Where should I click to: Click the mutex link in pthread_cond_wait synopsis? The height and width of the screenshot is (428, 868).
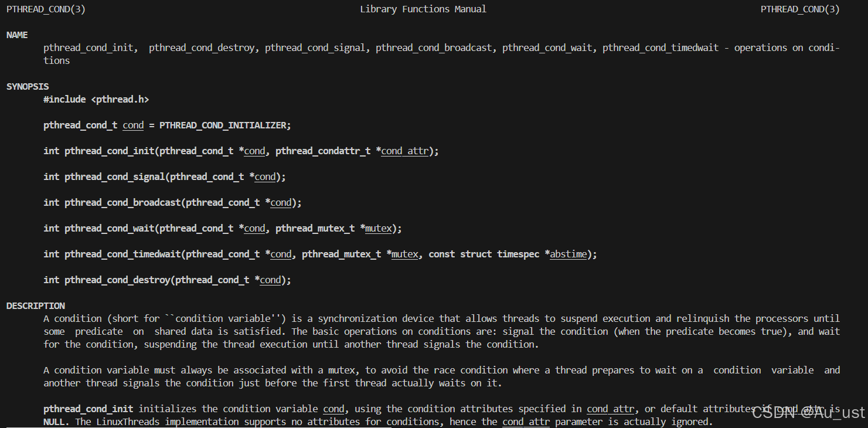[x=378, y=228]
